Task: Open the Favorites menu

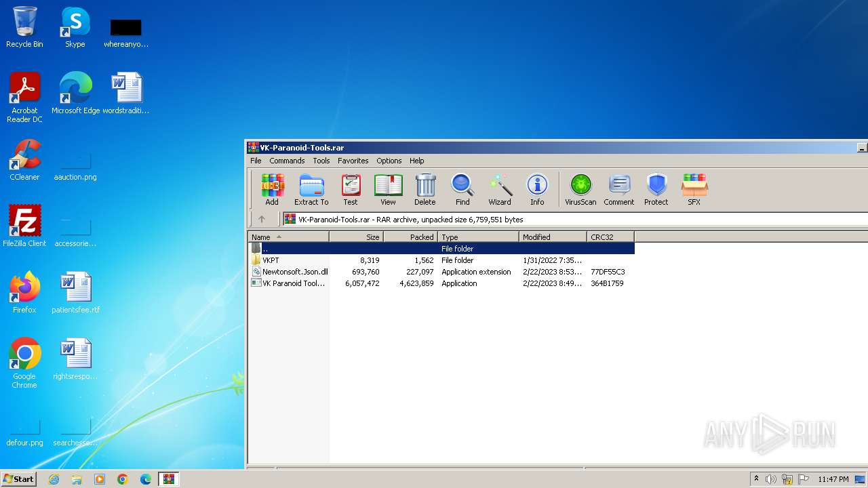Action: click(353, 161)
